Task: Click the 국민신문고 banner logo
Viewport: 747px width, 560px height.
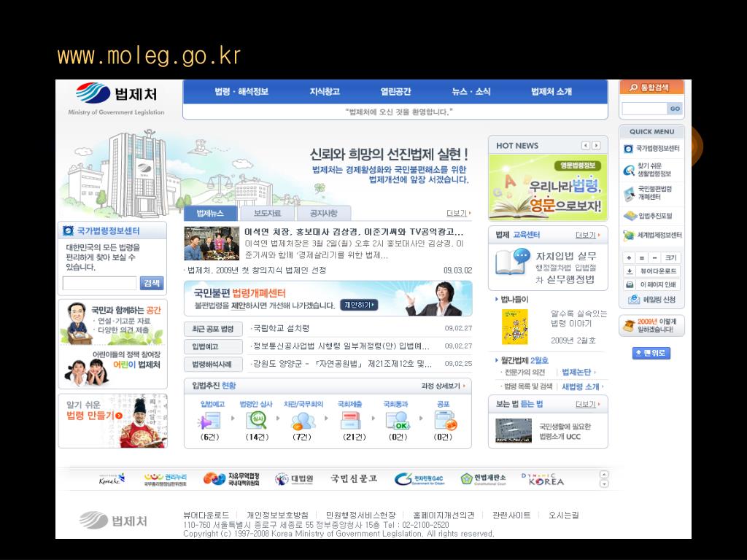Action: pyautogui.click(x=354, y=478)
